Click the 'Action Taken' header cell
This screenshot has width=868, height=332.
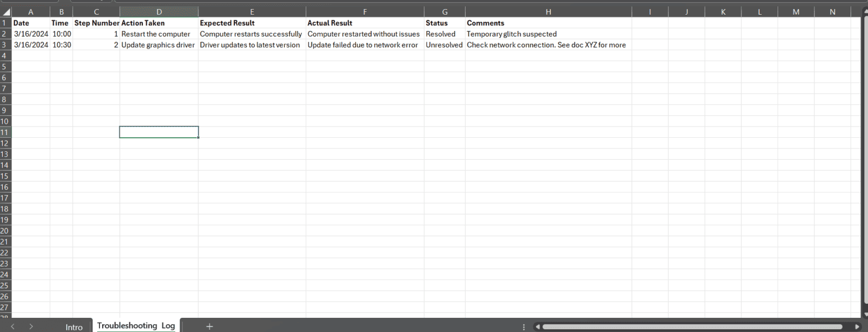[159, 23]
